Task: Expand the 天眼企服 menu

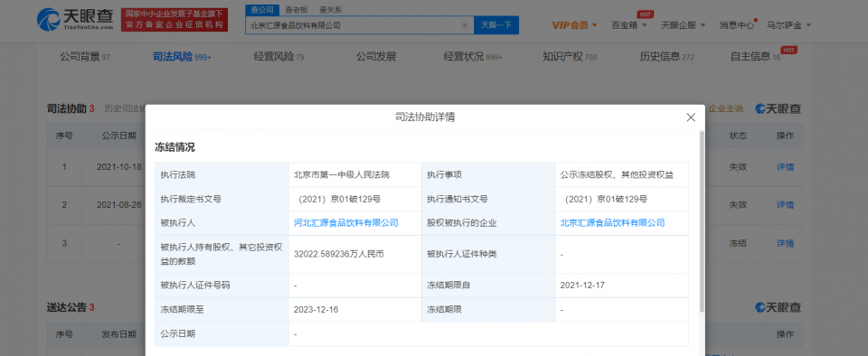Action: pyautogui.click(x=684, y=25)
